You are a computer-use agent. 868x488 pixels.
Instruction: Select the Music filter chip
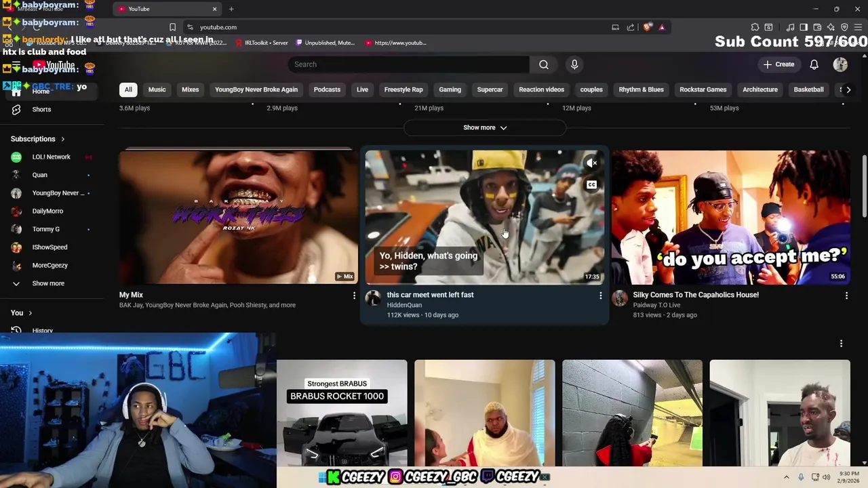(x=157, y=89)
